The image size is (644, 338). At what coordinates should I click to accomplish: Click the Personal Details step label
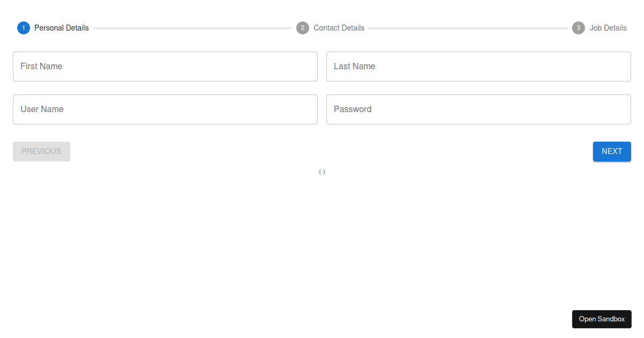pyautogui.click(x=61, y=27)
